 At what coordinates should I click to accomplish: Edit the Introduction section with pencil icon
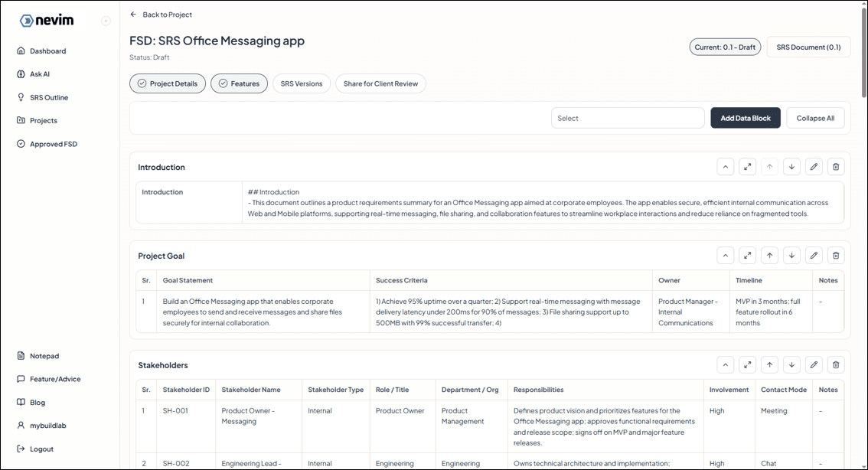tap(814, 167)
